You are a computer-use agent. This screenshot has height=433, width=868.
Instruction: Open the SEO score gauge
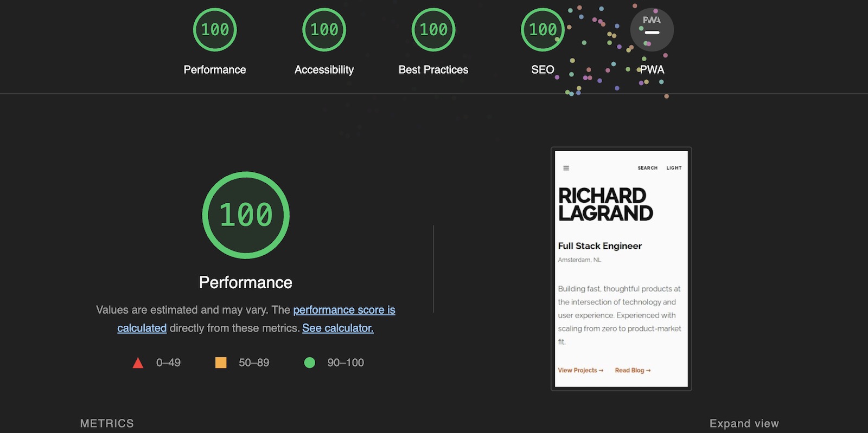coord(542,30)
